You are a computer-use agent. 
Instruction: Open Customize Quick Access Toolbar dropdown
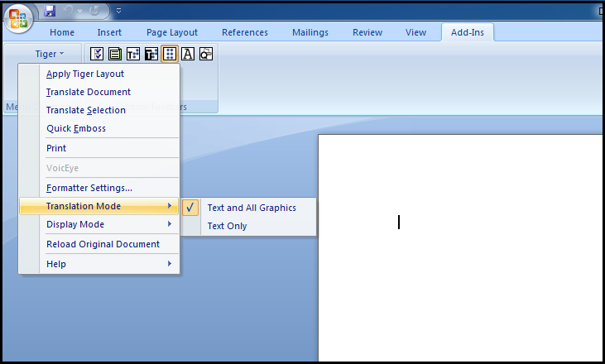pos(118,11)
